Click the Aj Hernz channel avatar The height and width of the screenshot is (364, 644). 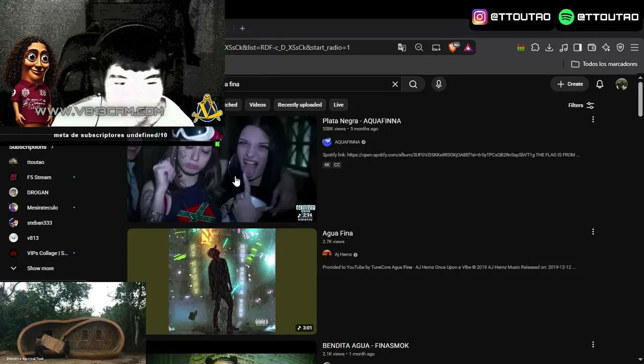click(327, 254)
